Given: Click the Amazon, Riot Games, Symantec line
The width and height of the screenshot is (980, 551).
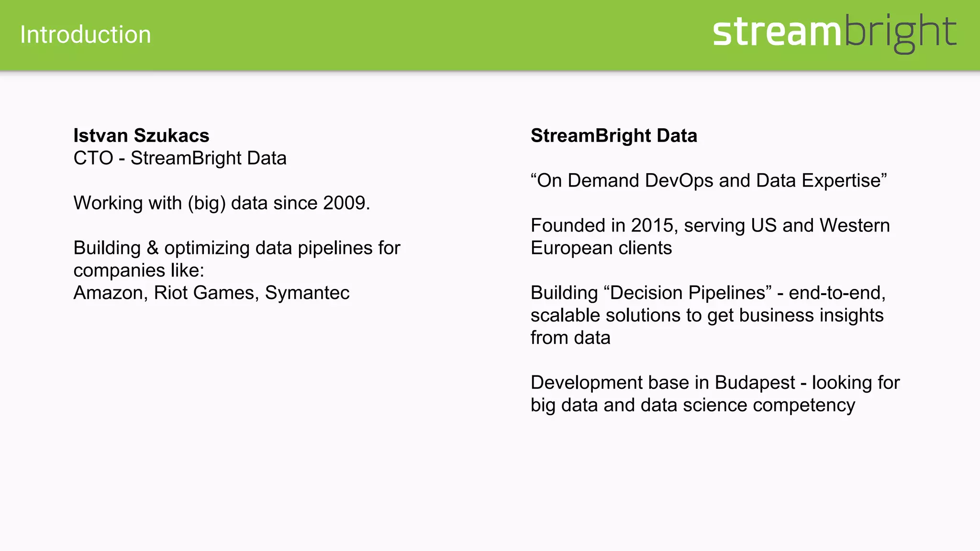Looking at the screenshot, I should [212, 293].
